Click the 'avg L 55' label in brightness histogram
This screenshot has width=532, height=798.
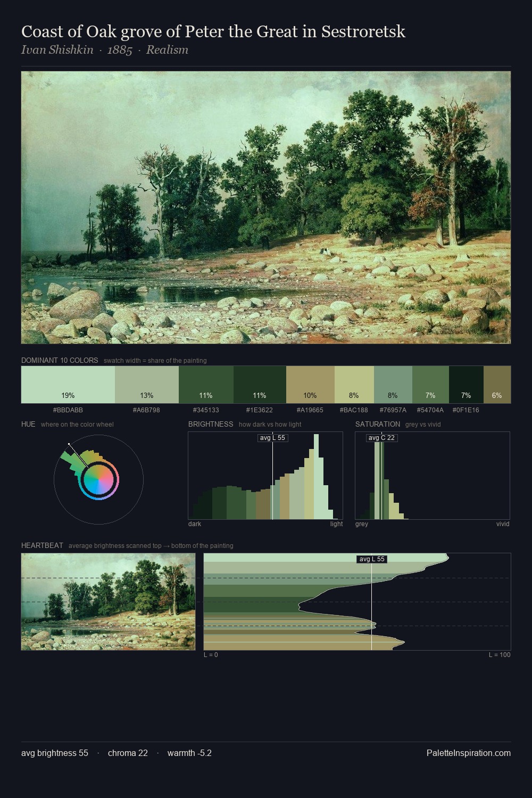[272, 438]
